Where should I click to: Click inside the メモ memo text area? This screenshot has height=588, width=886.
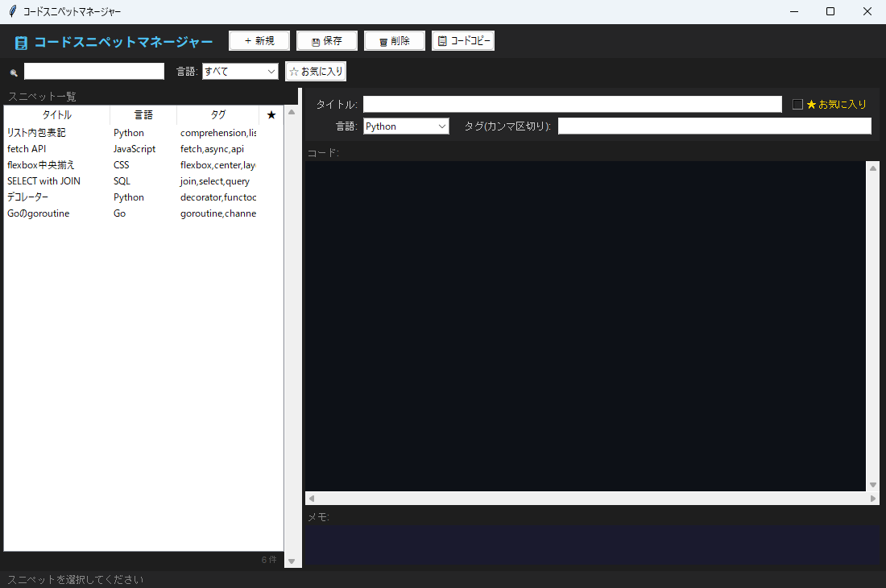pyautogui.click(x=592, y=545)
